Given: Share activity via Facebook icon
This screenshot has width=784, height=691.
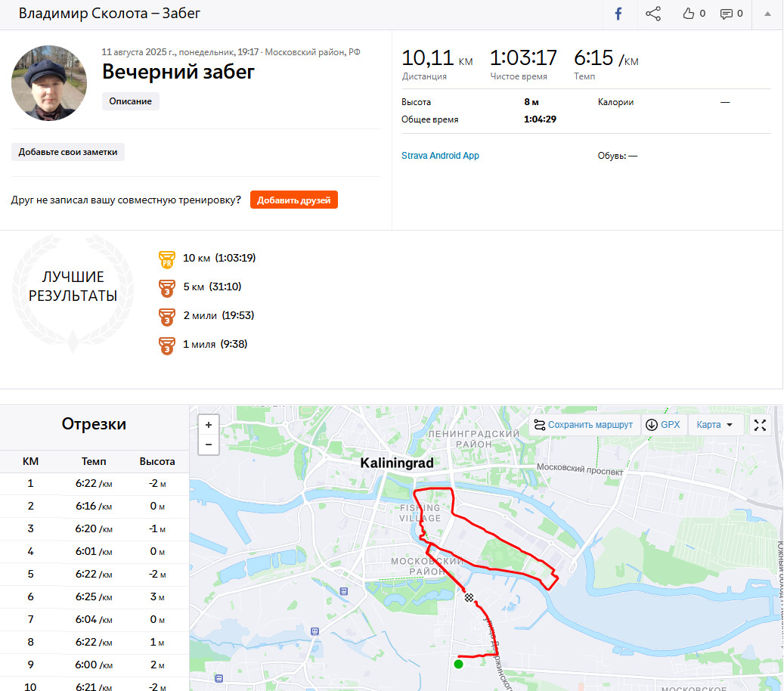Looking at the screenshot, I should click(x=618, y=14).
